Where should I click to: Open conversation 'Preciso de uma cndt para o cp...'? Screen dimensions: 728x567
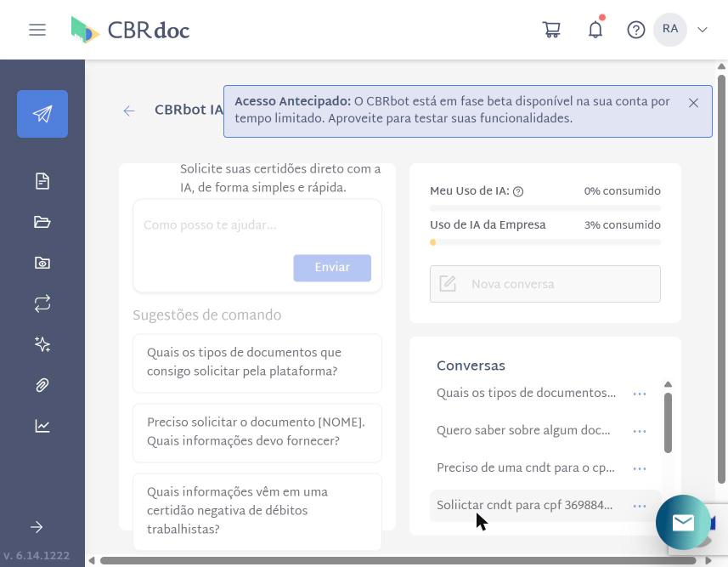coord(526,468)
